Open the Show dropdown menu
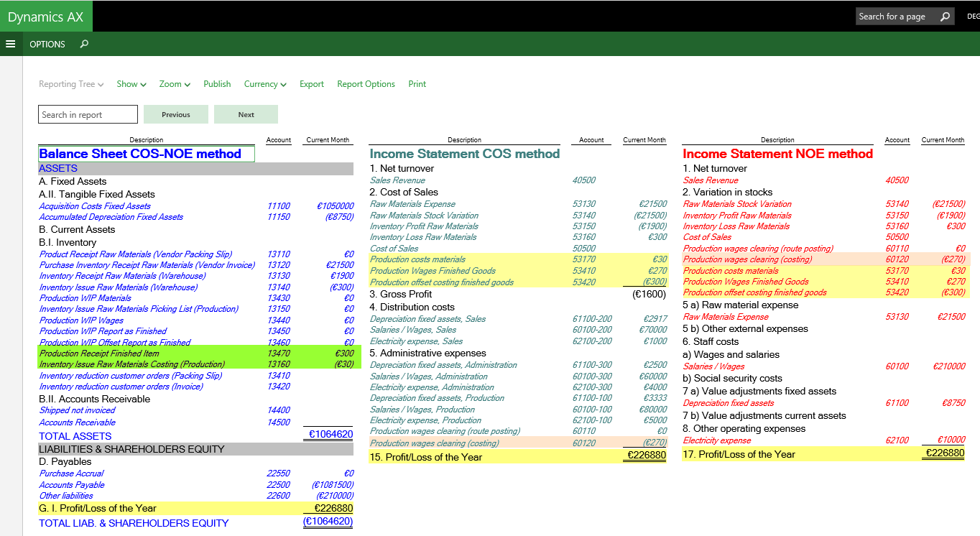 (131, 84)
